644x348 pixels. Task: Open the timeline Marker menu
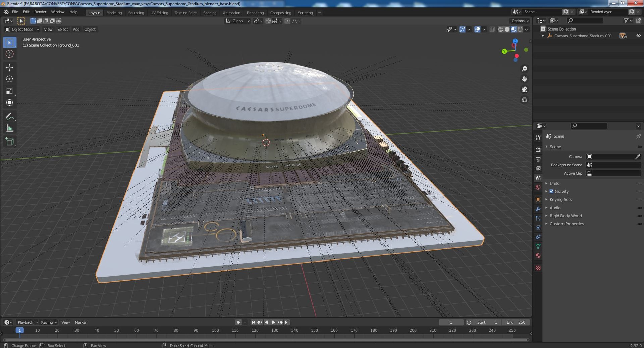click(x=81, y=322)
